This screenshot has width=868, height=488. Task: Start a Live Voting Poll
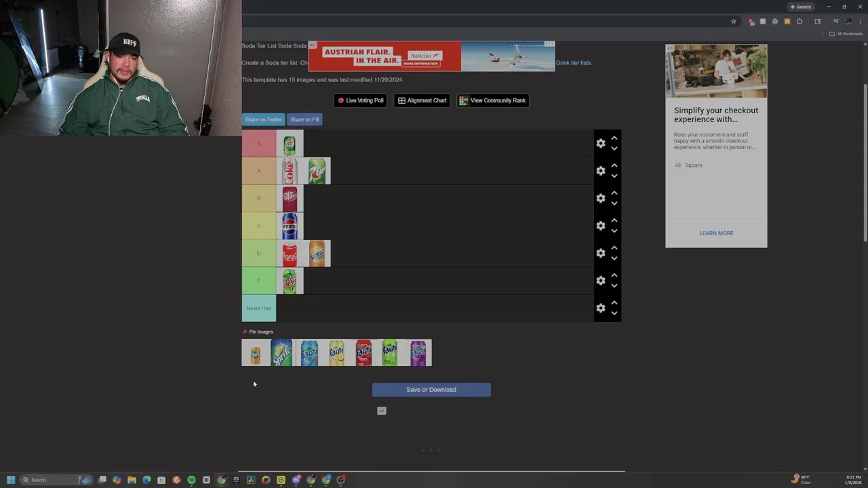[x=361, y=100]
